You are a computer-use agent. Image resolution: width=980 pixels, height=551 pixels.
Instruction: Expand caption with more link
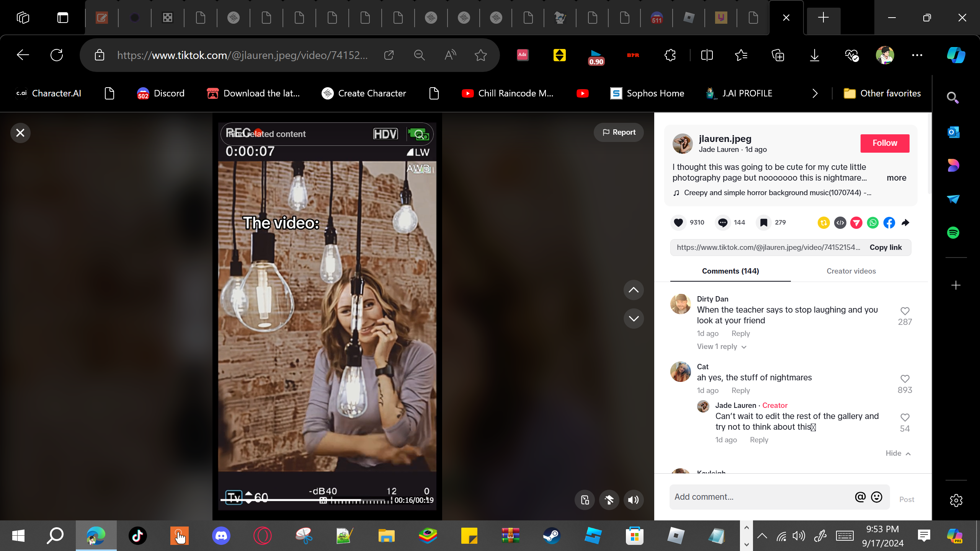point(896,178)
